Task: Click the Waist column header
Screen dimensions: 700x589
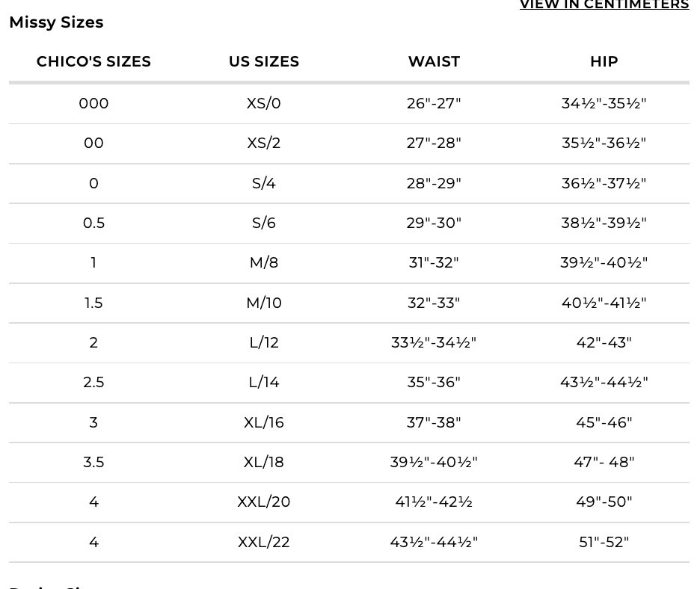Action: point(434,62)
